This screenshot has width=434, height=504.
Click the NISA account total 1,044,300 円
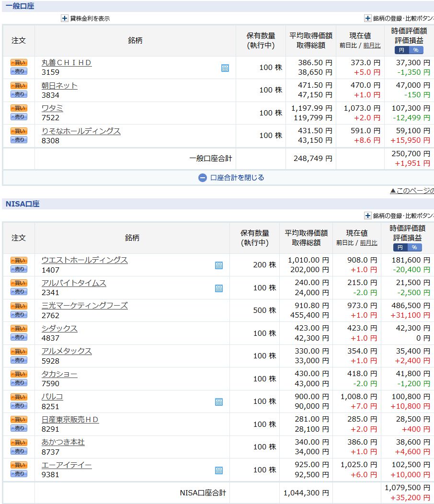click(x=306, y=493)
